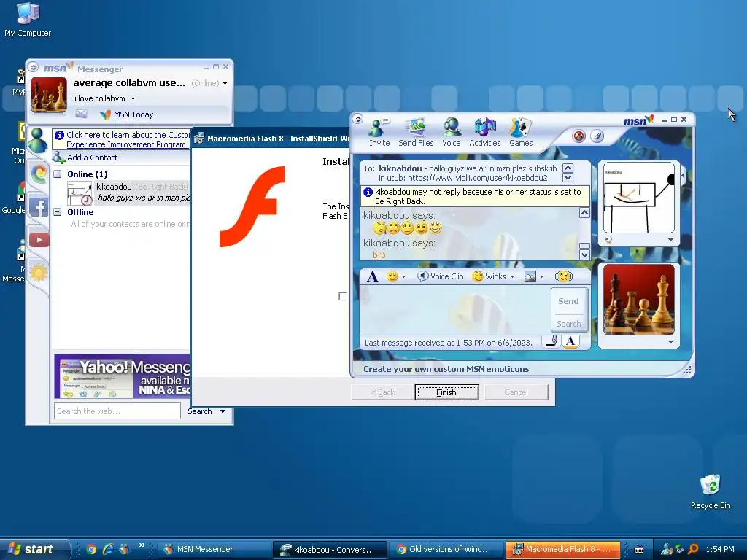Open background picker dropdown arrow
This screenshot has width=747, height=560.
(542, 276)
